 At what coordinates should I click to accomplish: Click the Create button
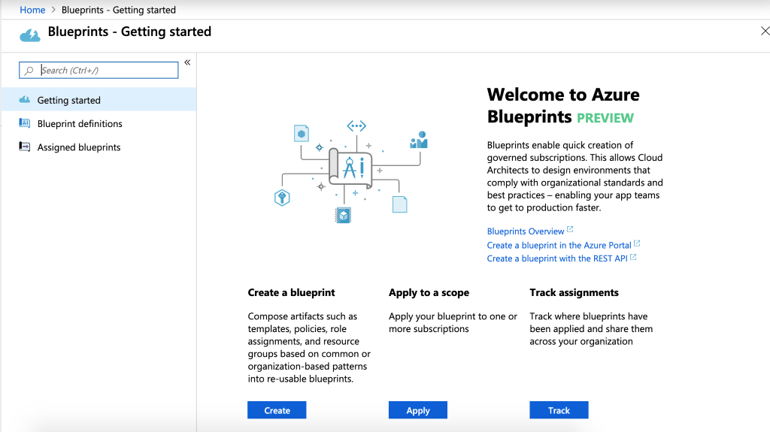point(277,410)
